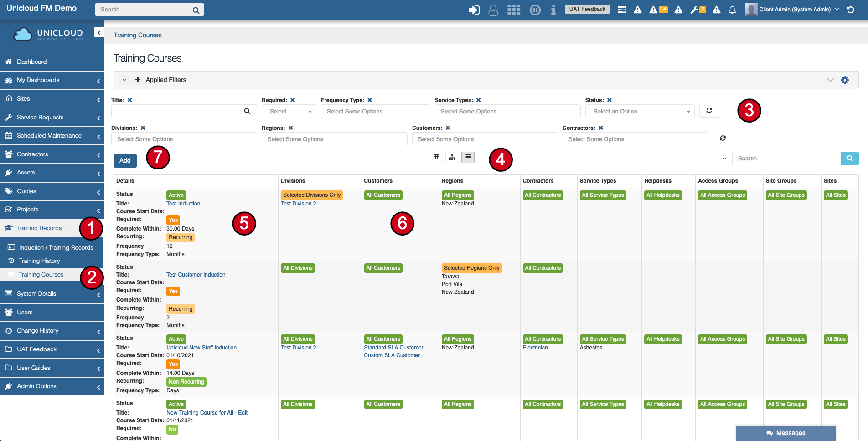Image resolution: width=868 pixels, height=441 pixels.
Task: Expand Client Admin user menu
Action: click(x=795, y=10)
